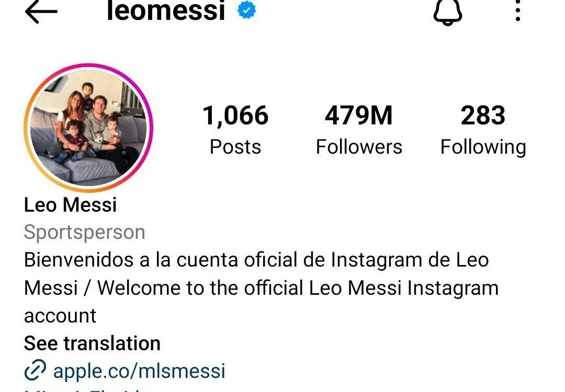Tap the Followers label

pos(359,147)
